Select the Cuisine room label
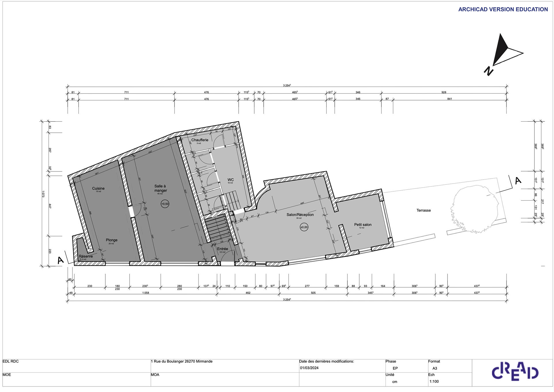Image resolution: width=554 pixels, height=392 pixels. click(x=98, y=188)
